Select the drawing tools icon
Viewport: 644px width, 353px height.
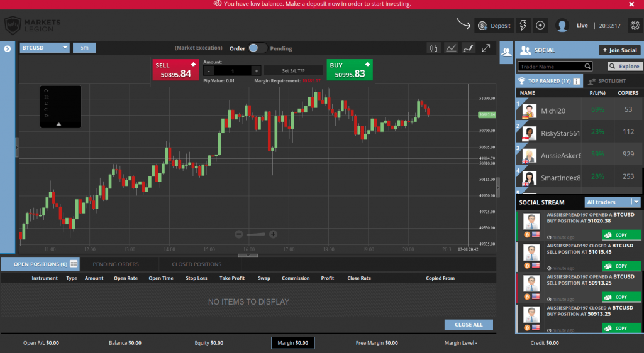click(x=468, y=48)
